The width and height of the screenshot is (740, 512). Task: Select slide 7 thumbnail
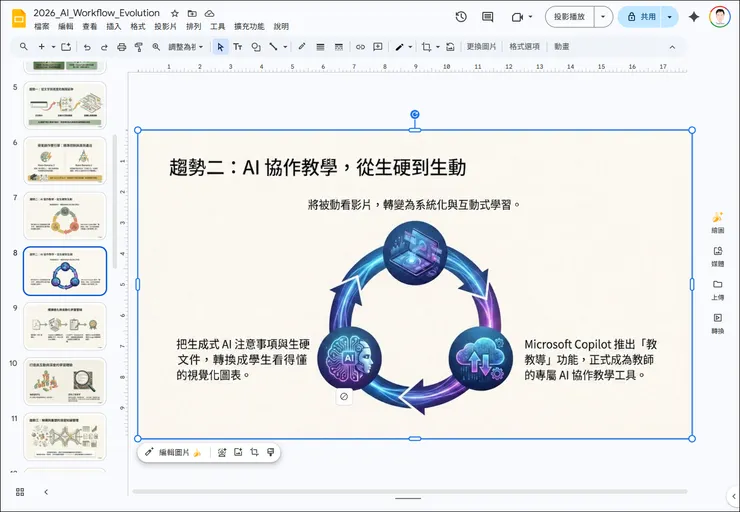click(x=65, y=216)
